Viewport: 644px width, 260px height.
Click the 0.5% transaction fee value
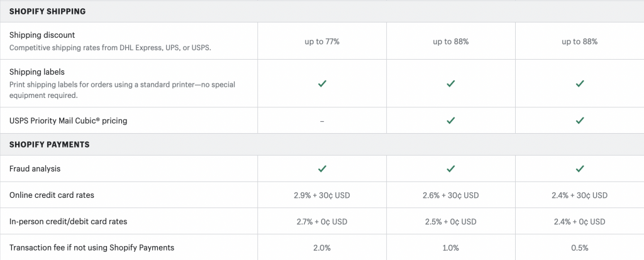coord(579,247)
